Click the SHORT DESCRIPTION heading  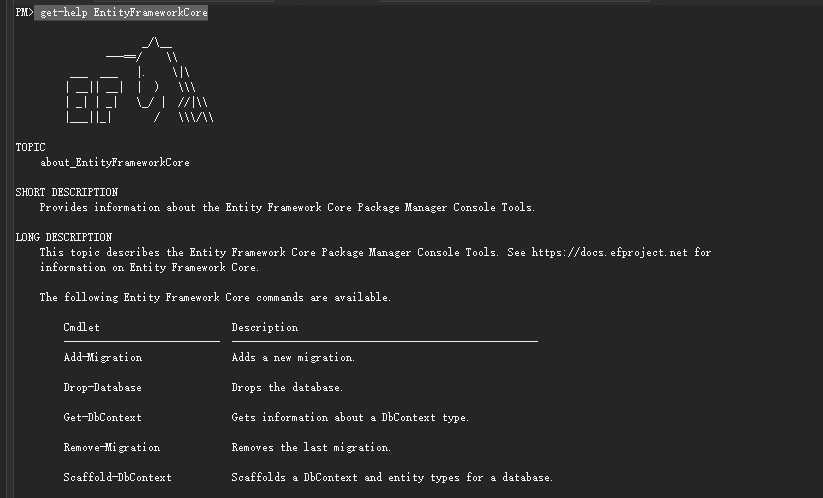[x=67, y=192]
